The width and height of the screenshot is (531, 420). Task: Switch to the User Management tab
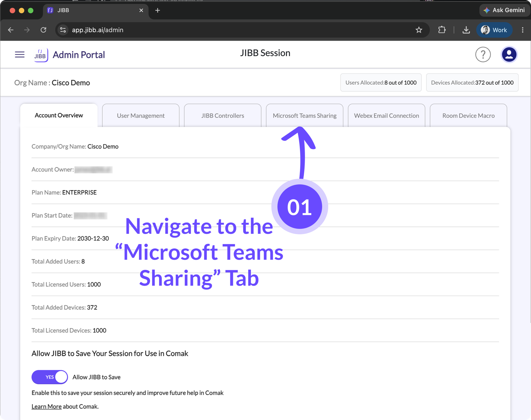point(141,116)
